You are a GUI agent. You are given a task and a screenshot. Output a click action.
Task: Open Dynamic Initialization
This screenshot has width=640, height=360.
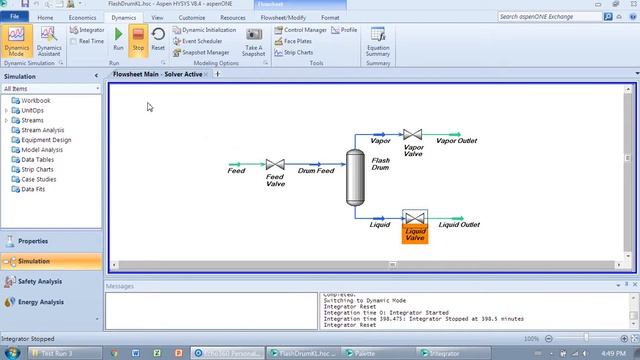pos(204,30)
